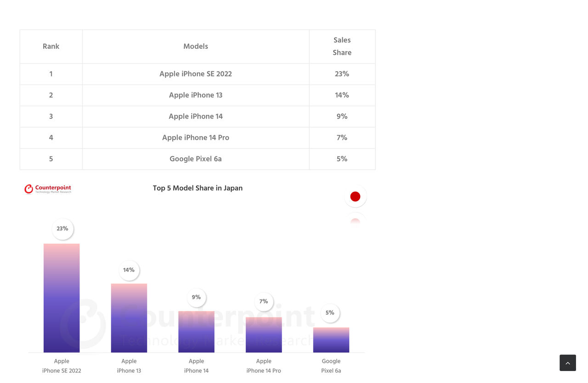Click the 9% bubble above the chart bar
Viewport: 588px width, 383px height.
(196, 297)
